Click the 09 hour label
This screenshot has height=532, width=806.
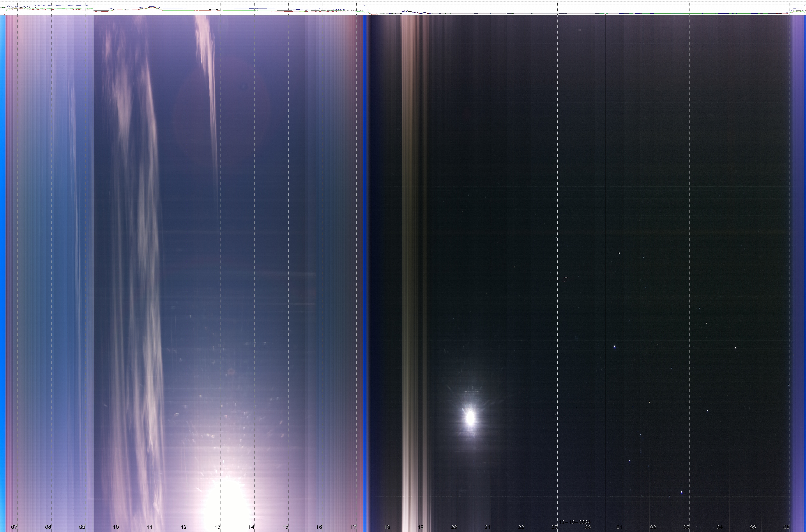tap(82, 527)
